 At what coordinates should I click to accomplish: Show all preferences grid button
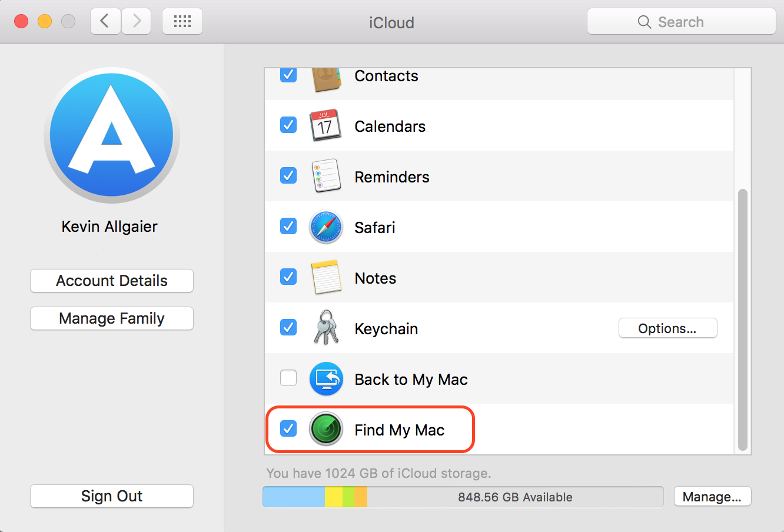(x=182, y=22)
